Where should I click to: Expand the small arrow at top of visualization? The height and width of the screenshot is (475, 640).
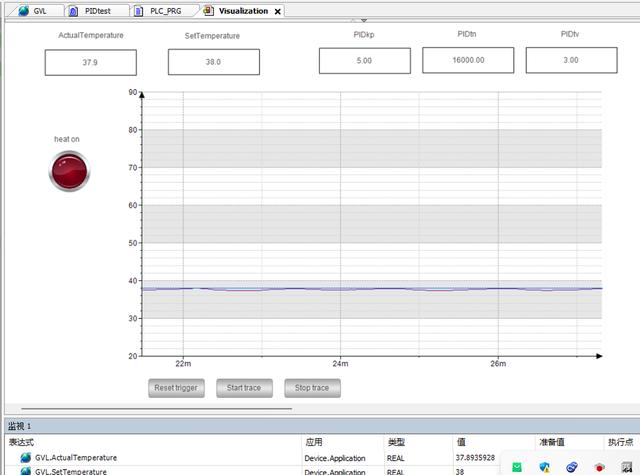tap(363, 20)
